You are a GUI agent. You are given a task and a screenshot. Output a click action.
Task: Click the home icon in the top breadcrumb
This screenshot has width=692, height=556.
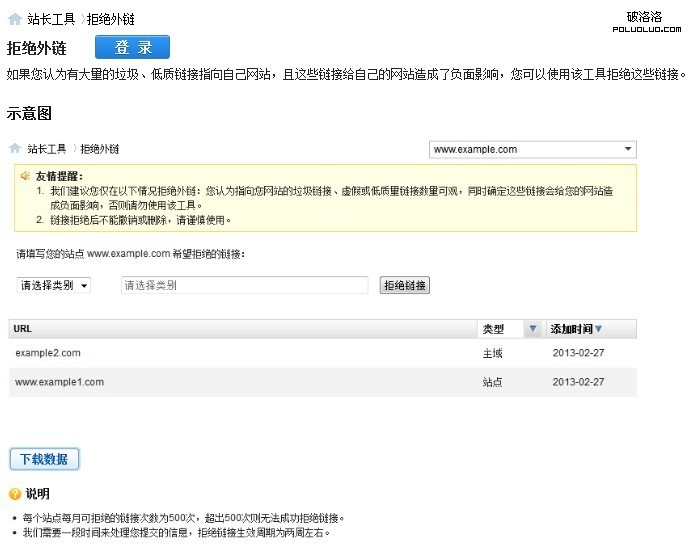point(15,19)
